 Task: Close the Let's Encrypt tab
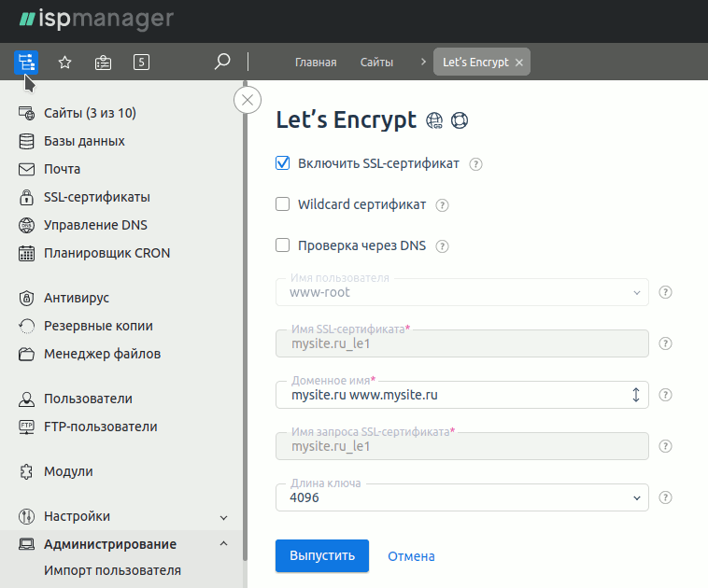click(x=519, y=63)
